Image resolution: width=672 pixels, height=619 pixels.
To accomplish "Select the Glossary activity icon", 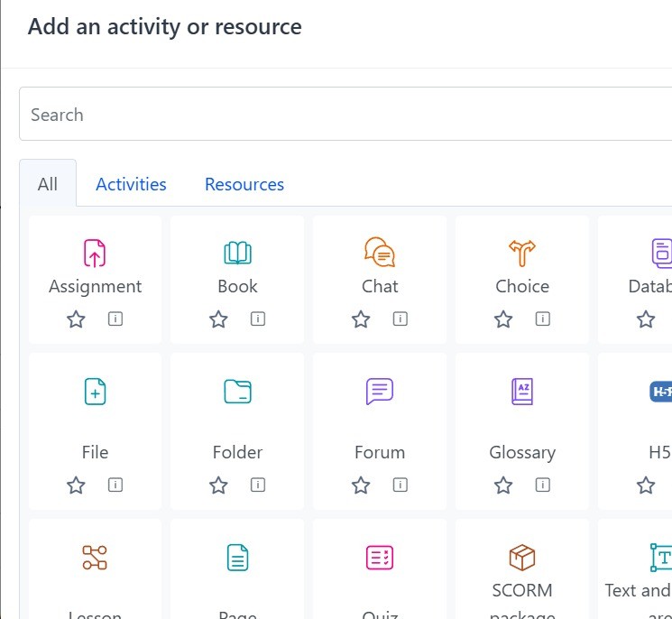I will point(522,392).
